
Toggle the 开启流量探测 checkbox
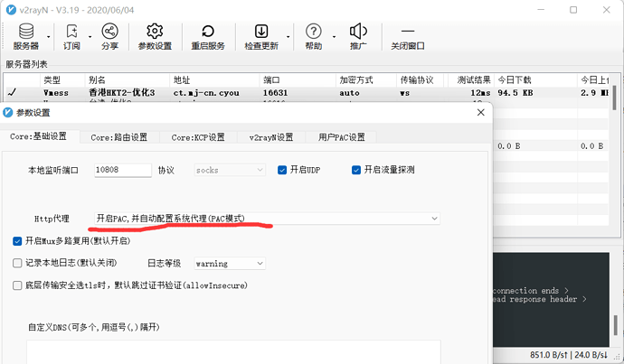click(x=357, y=170)
